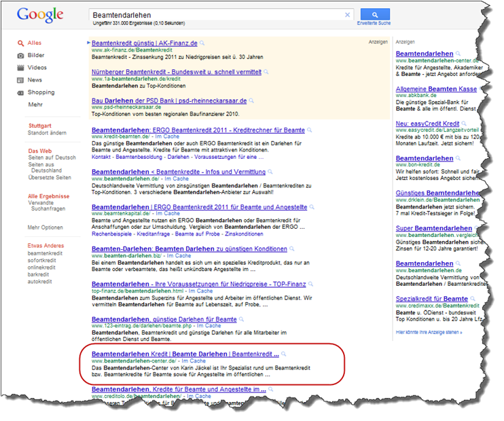Preview icon beside Kreditrechner für Beamte result

(x=310, y=130)
